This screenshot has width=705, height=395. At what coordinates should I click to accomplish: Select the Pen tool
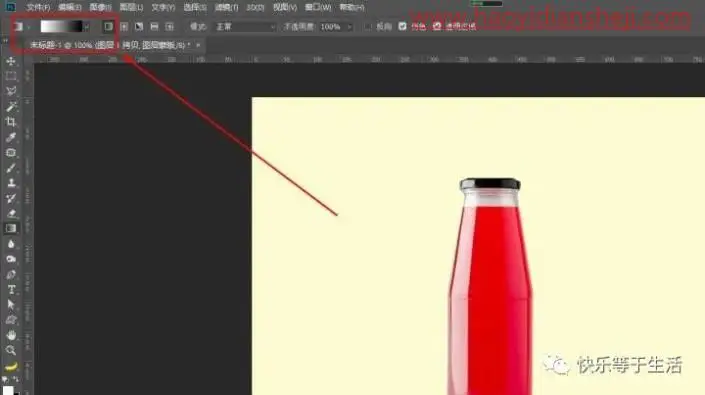[11, 275]
